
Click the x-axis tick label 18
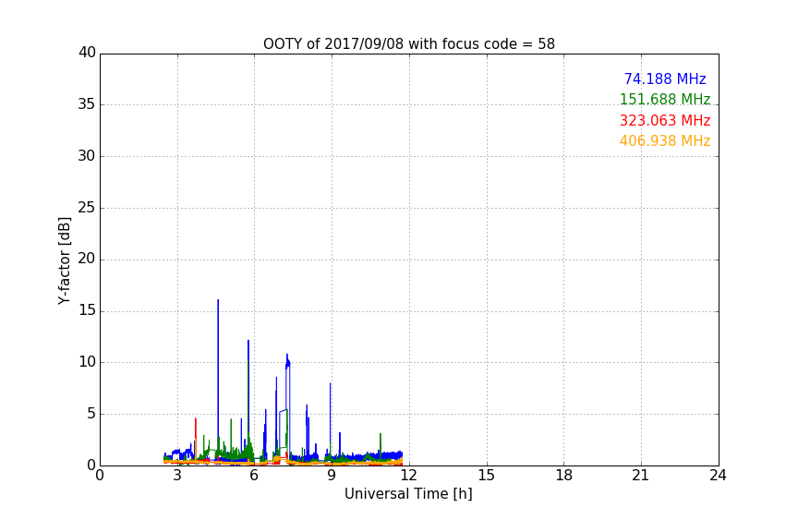564,476
